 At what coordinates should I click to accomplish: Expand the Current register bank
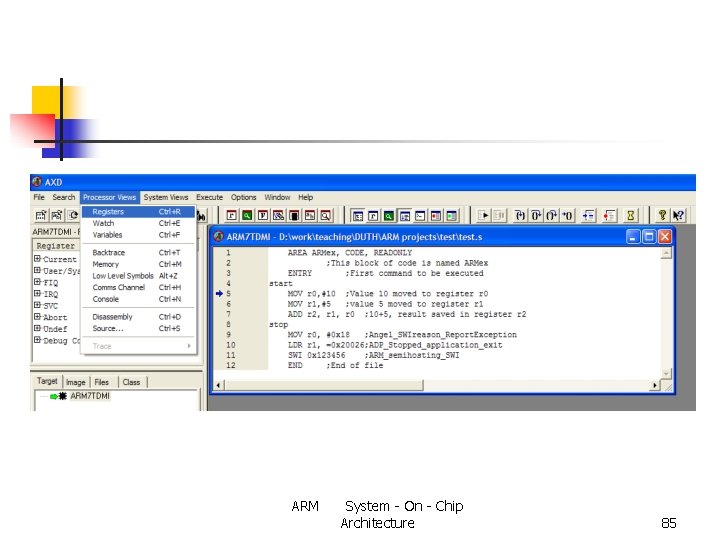pos(38,259)
